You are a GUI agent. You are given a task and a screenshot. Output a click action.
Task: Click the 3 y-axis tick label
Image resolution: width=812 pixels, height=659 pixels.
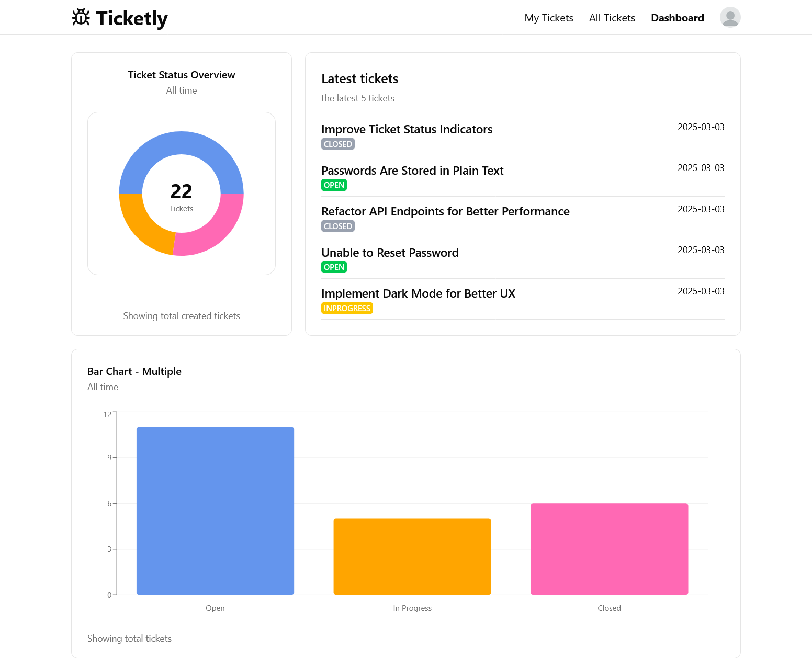(x=109, y=549)
